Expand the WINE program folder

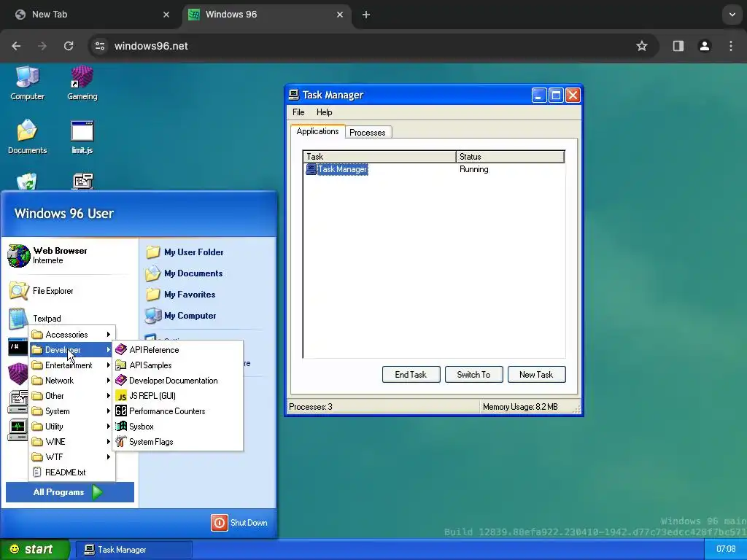pyautogui.click(x=72, y=441)
